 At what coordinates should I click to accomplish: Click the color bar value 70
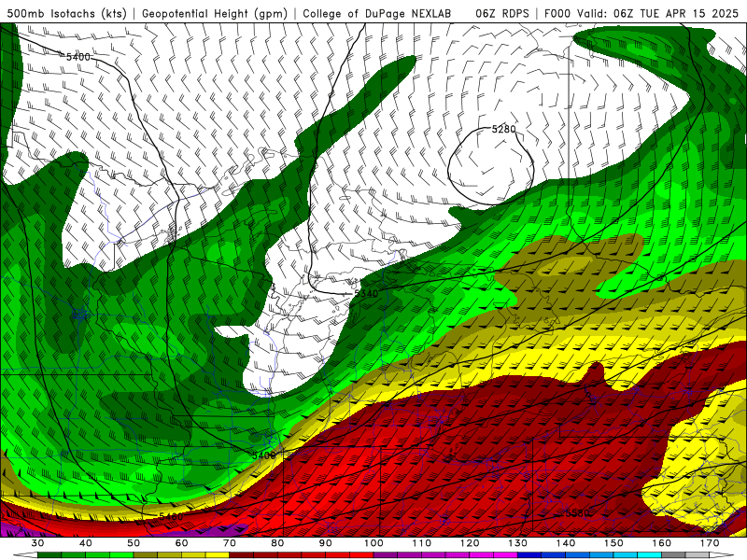point(230,543)
